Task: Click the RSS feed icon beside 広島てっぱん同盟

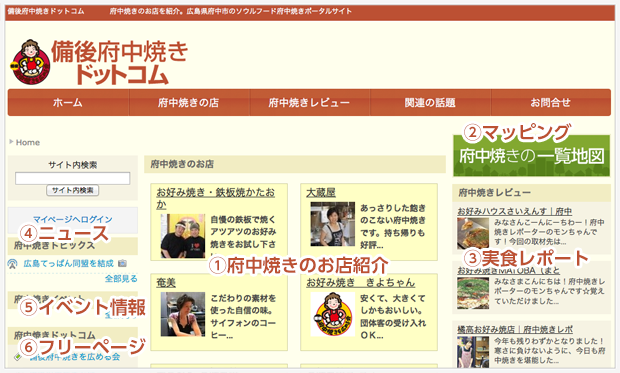Action: 13,264
